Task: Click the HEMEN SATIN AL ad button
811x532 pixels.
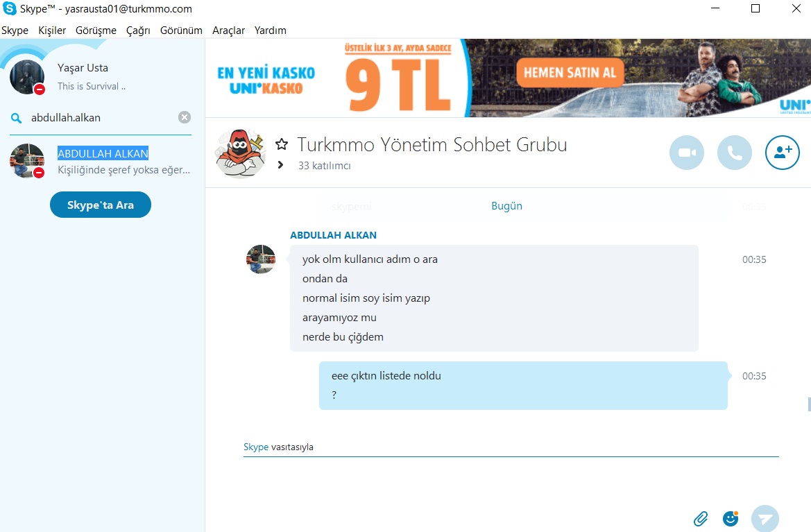Action: (570, 72)
